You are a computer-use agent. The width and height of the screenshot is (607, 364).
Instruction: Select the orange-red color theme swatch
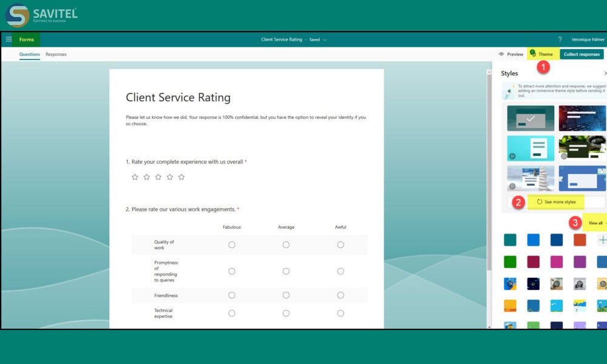click(x=580, y=240)
